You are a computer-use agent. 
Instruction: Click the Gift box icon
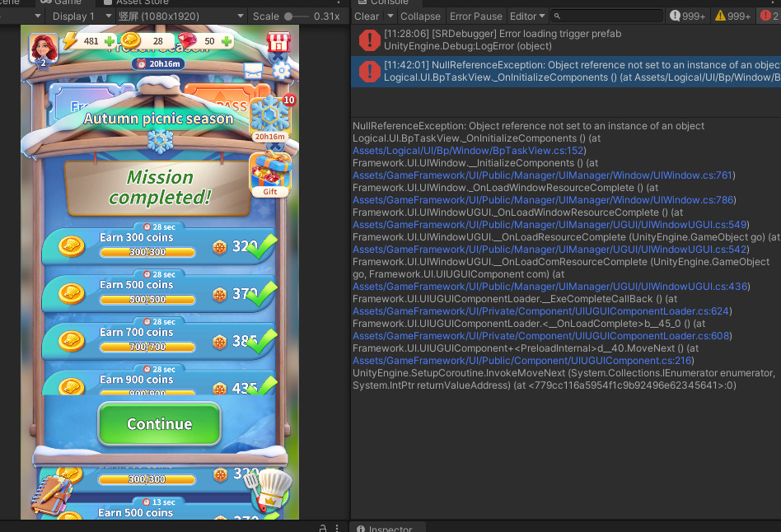coord(269,175)
